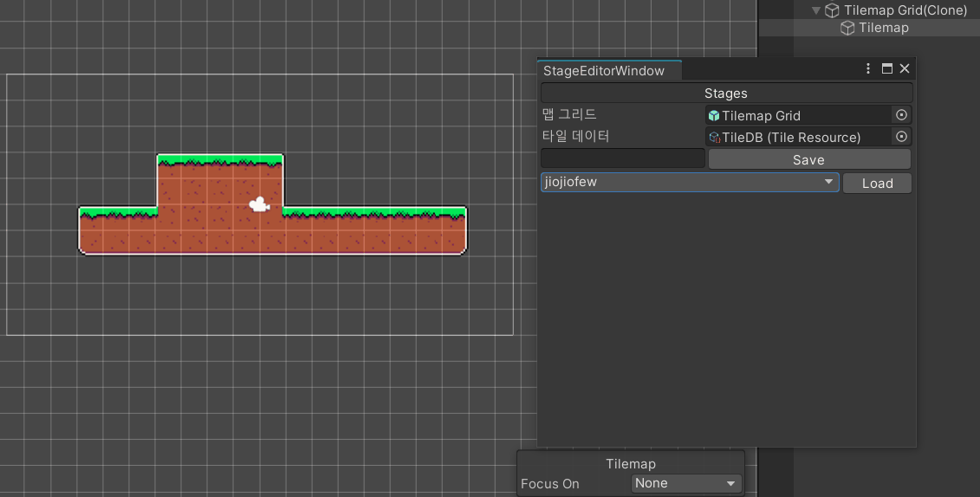The image size is (980, 497).
Task: Click the Tilemap Grid prefab icon in the field
Action: [714, 115]
